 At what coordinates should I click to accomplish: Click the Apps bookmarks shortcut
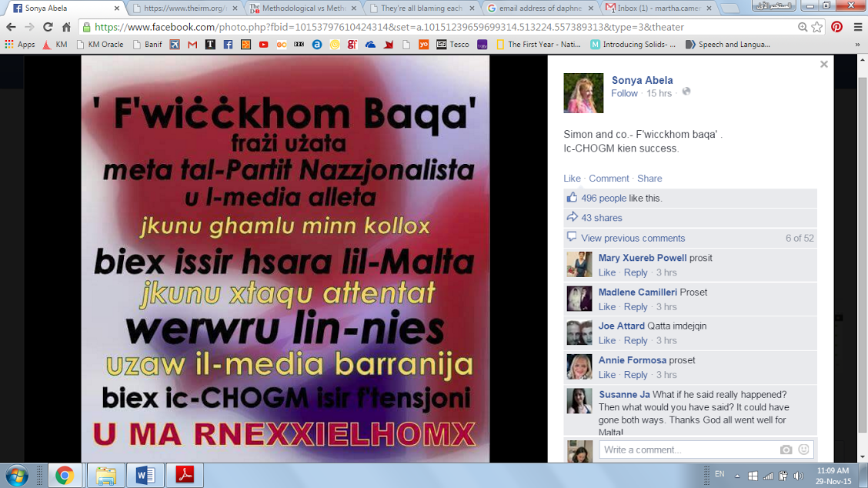point(20,45)
